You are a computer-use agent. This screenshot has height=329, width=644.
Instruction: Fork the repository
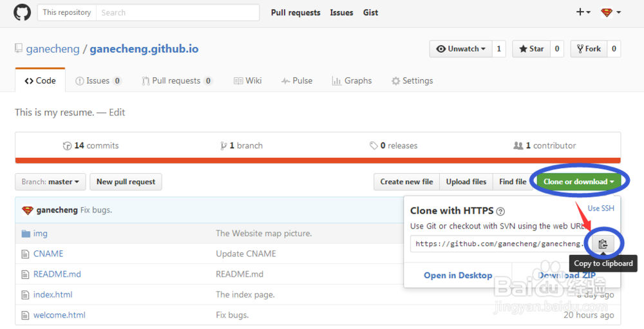click(589, 49)
